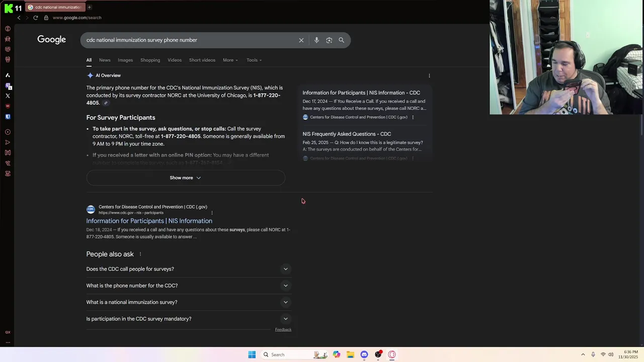Switch to the Videos tab
This screenshot has width=644, height=362.
175,60
